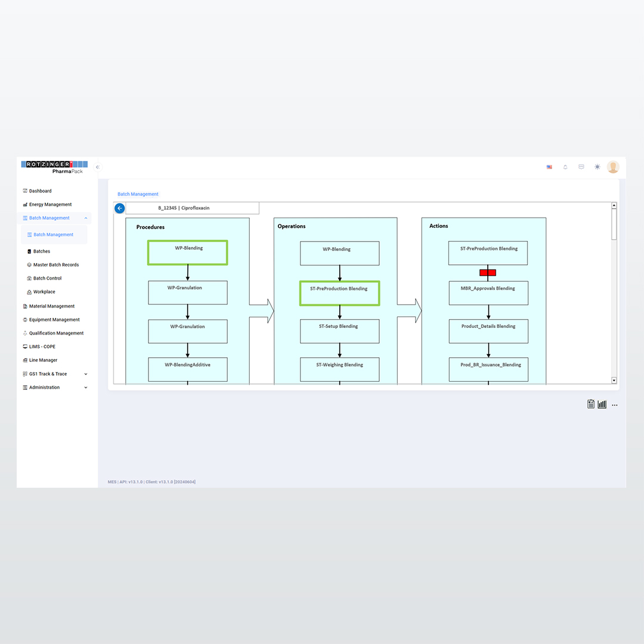Go to Batches in sidebar

click(42, 252)
